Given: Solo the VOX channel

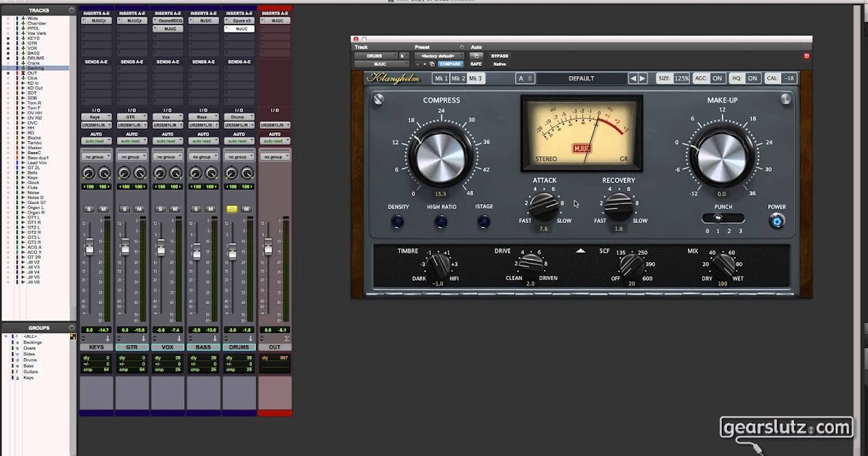Looking at the screenshot, I should [x=160, y=208].
